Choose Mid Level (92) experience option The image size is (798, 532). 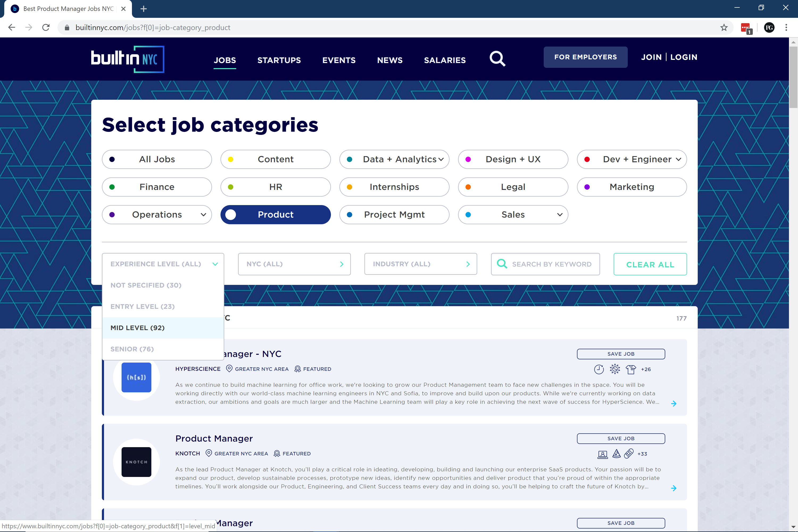pos(163,328)
